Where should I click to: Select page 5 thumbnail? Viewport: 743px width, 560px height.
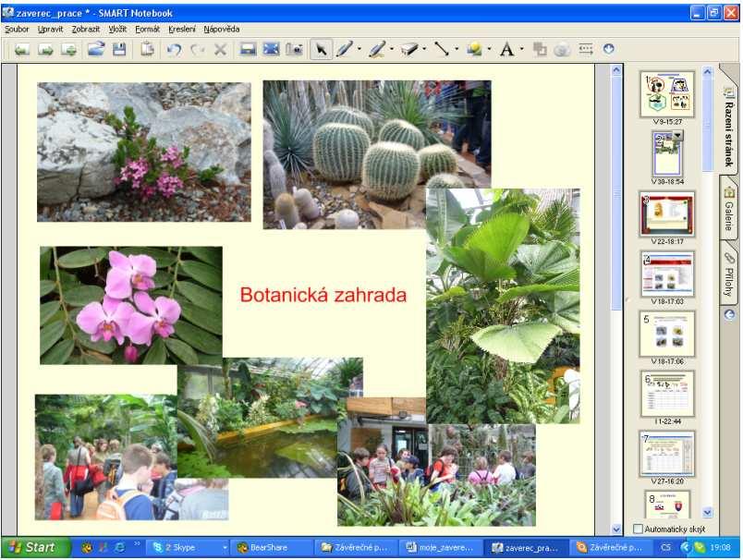[x=667, y=334]
